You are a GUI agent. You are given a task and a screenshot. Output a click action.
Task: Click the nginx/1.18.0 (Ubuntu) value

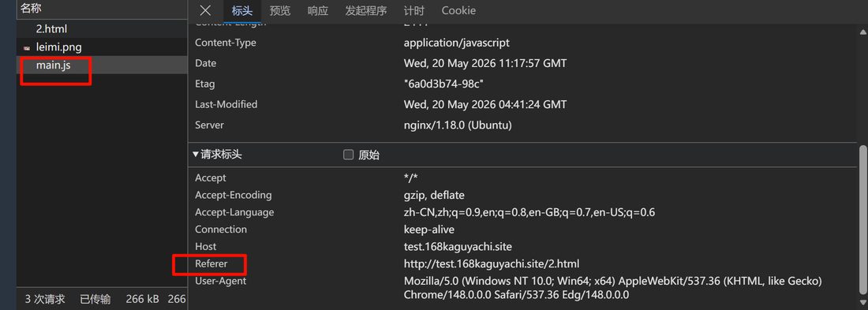[458, 125]
